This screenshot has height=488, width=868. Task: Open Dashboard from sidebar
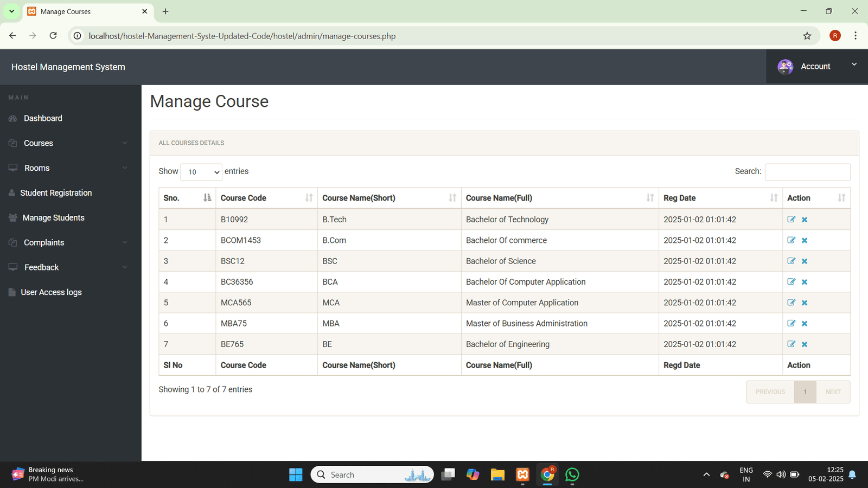(x=43, y=118)
